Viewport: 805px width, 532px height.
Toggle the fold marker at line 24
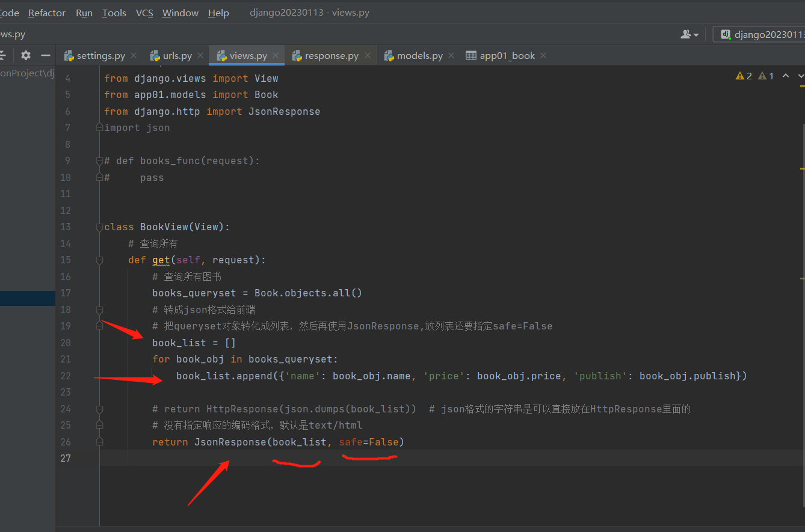pyautogui.click(x=100, y=409)
